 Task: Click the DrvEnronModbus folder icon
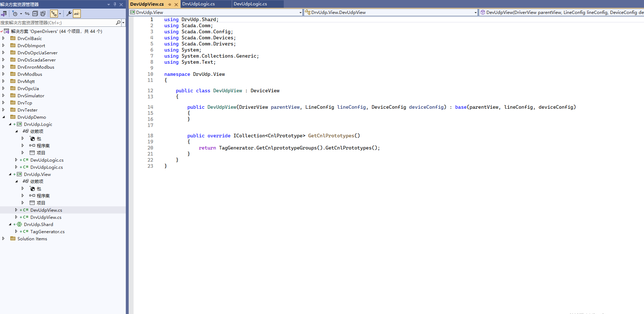[x=13, y=67]
